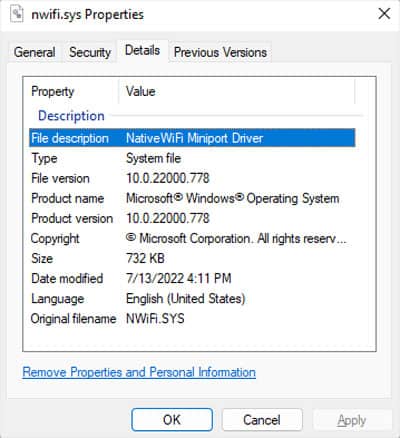
Task: Click the Description group heading
Action: click(x=71, y=116)
